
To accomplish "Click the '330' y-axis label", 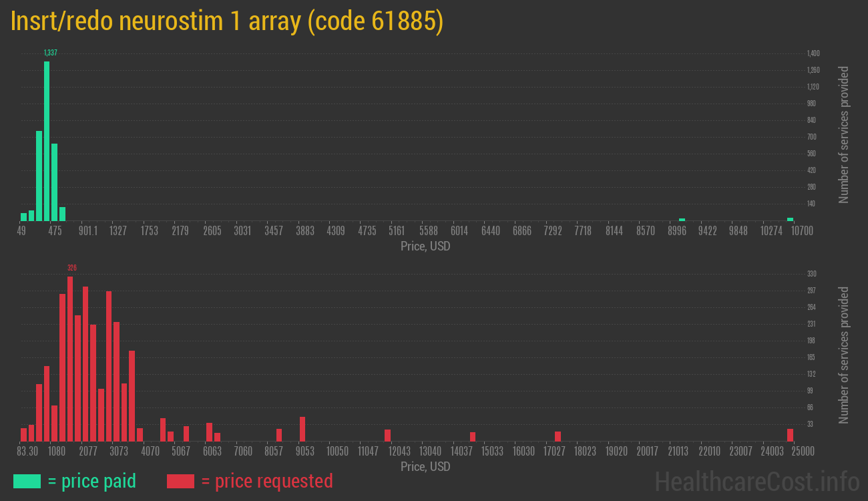I will click(811, 274).
